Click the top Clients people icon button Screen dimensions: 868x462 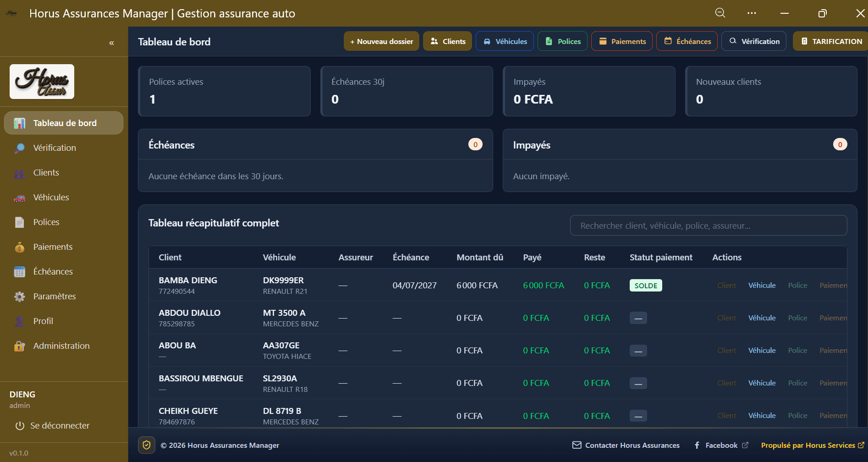point(447,41)
